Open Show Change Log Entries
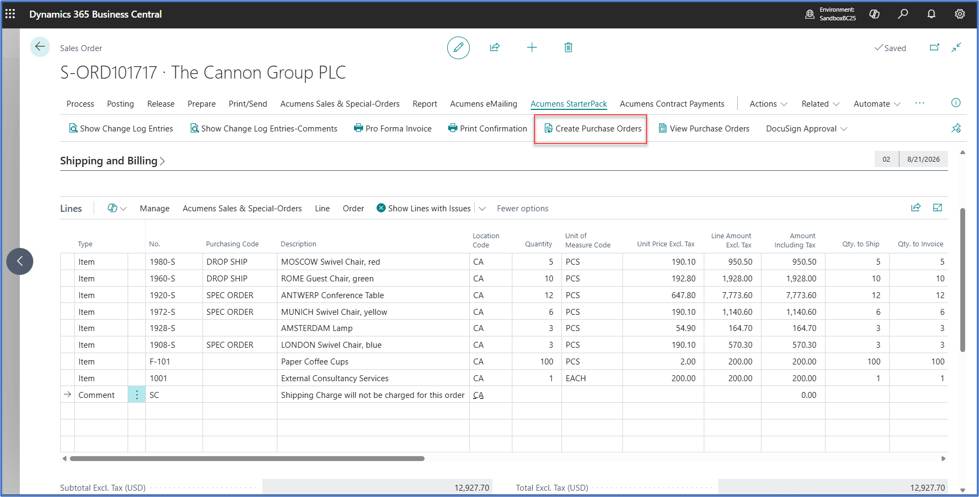Screen dimensions: 979x497 pos(121,129)
